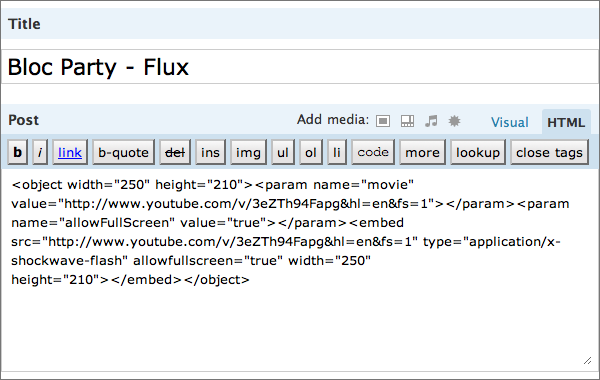Viewport: 600px width, 380px height.
Task: Click in the Bloc Party - Flux title field
Action: [x=300, y=67]
